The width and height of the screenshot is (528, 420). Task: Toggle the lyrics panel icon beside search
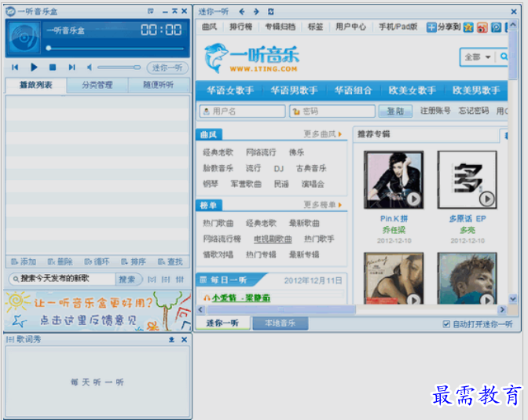tap(166, 279)
